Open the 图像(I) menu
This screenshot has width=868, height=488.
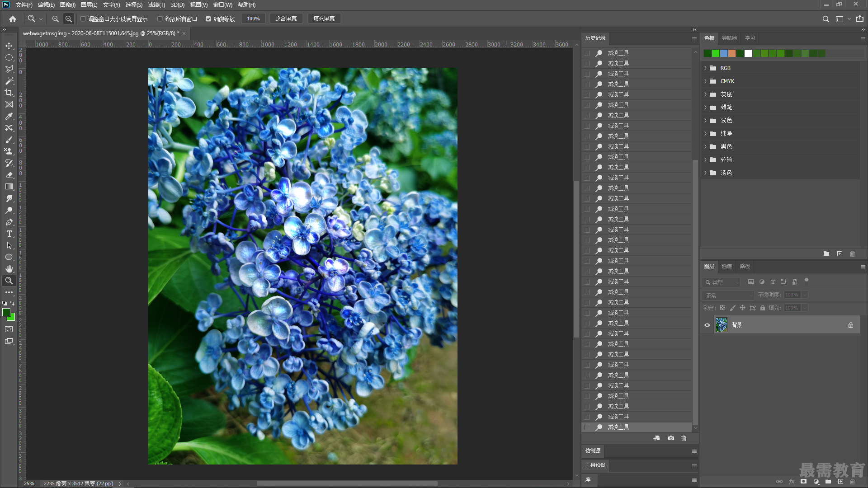pyautogui.click(x=68, y=5)
